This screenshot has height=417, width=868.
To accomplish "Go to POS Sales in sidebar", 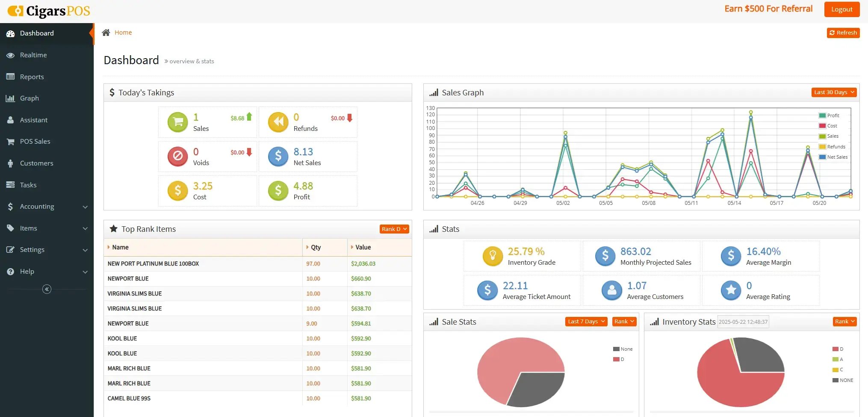I will click(35, 142).
